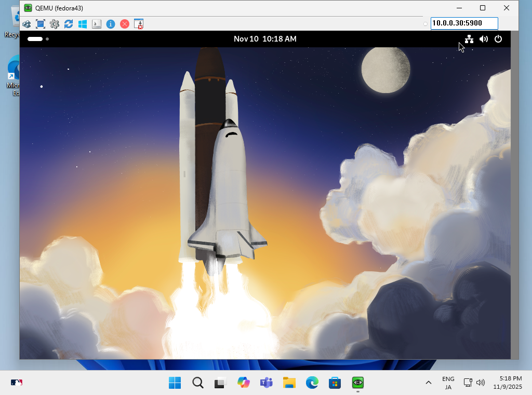Viewport: 532px width, 395px height.
Task: Click the Fedora volume speaker icon
Action: 484,39
